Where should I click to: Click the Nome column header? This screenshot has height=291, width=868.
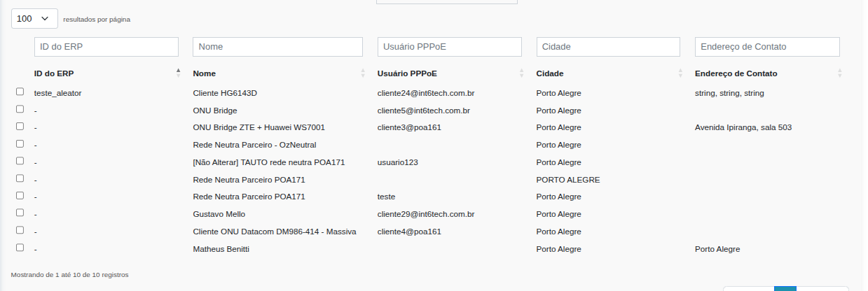(205, 73)
